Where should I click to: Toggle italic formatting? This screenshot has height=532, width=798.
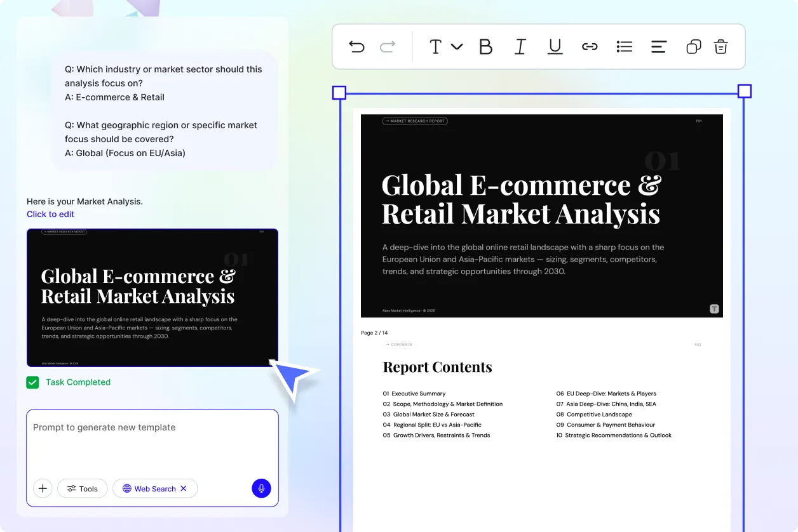tap(520, 47)
